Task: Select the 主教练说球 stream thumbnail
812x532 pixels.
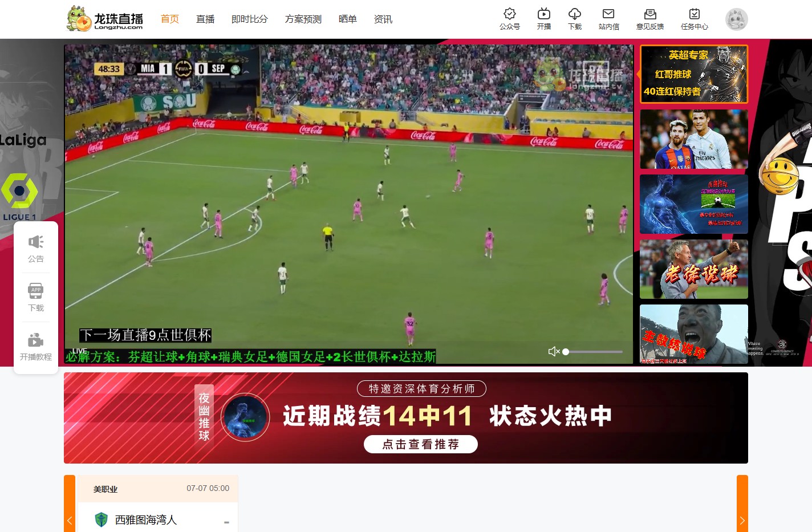Action: coord(694,334)
